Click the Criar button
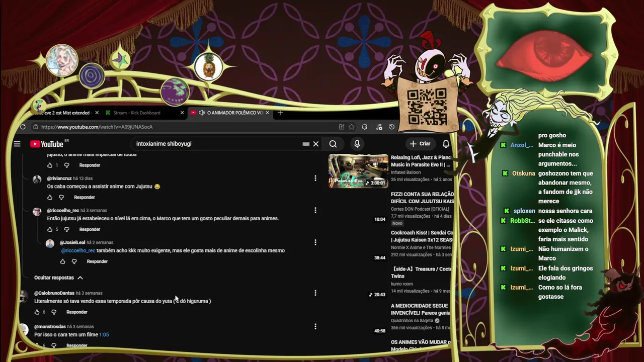The width and height of the screenshot is (644, 362). 420,144
